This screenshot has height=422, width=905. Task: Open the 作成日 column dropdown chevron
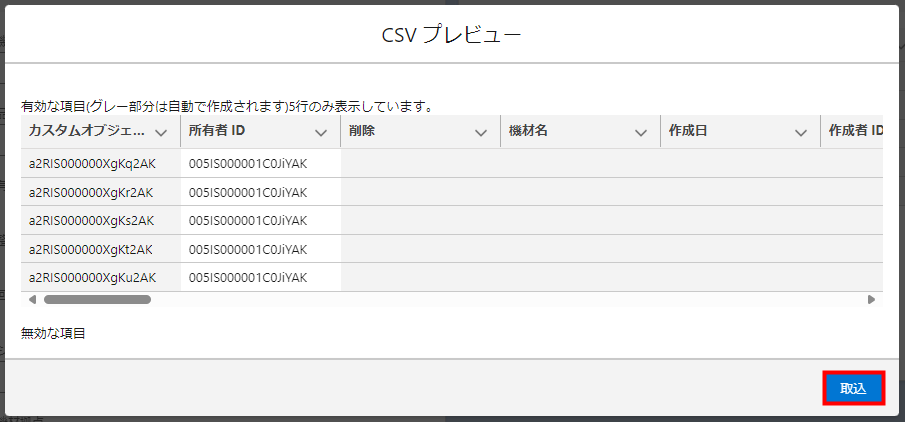[801, 132]
